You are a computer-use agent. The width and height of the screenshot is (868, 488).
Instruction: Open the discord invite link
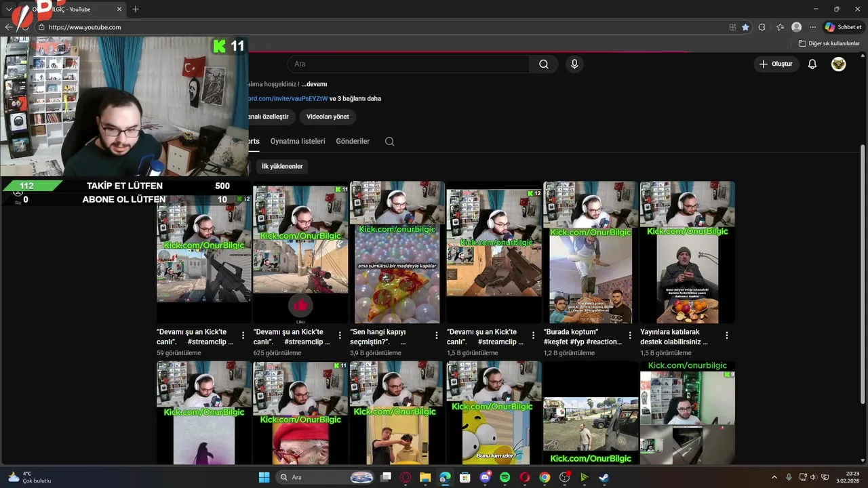[x=288, y=98]
